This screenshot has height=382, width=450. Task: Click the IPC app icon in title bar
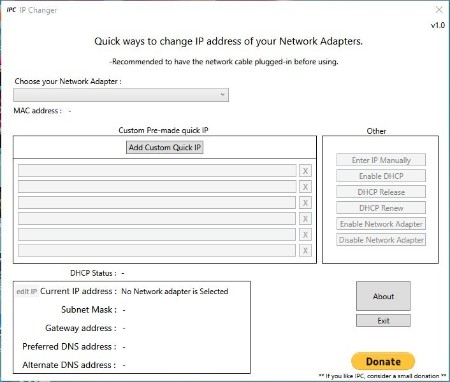coord(11,10)
